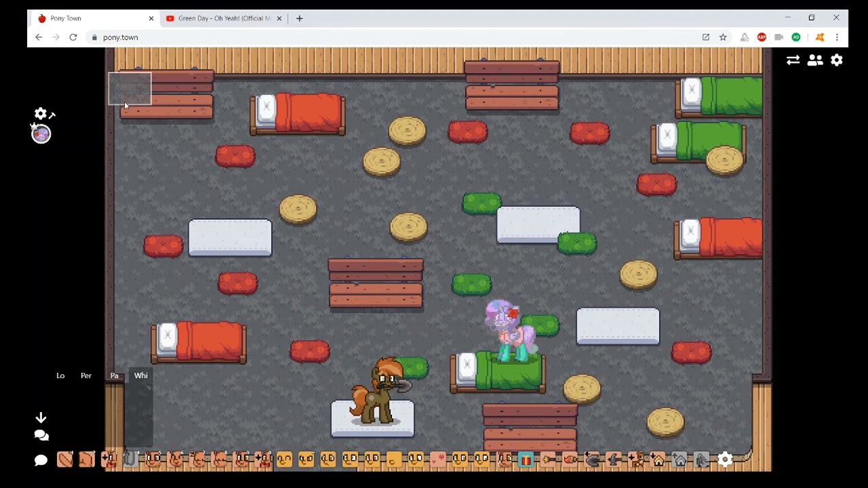Select the hammer action icon

pyautogui.click(x=614, y=460)
